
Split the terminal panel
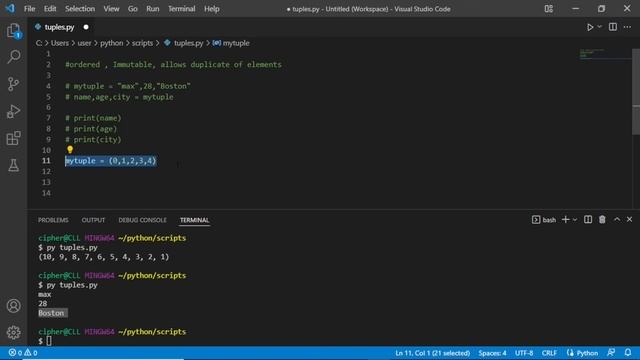tap(588, 220)
